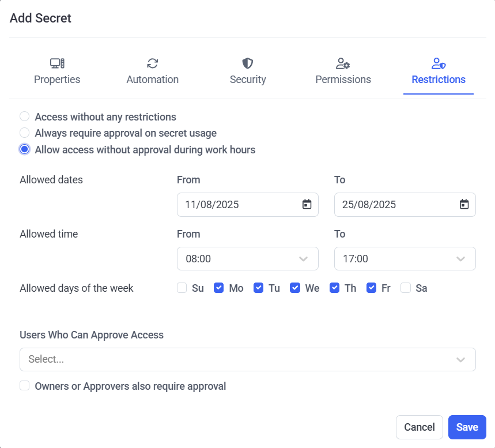Image resolution: width=495 pixels, height=448 pixels.
Task: Click the Automation refresh-arrows icon
Action: [152, 63]
